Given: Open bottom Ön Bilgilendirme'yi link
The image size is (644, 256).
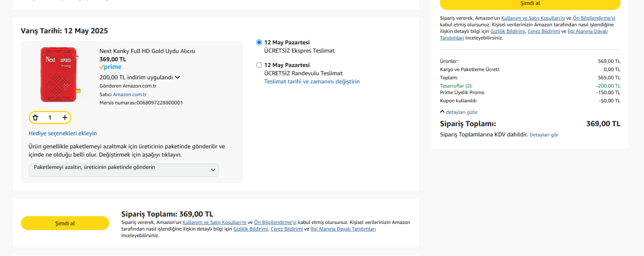Looking at the screenshot, I should coord(275,222).
